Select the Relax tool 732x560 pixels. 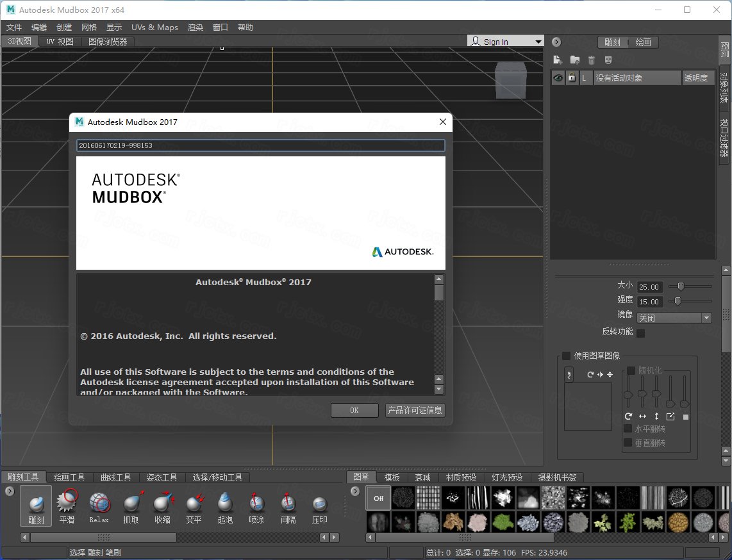[99, 506]
